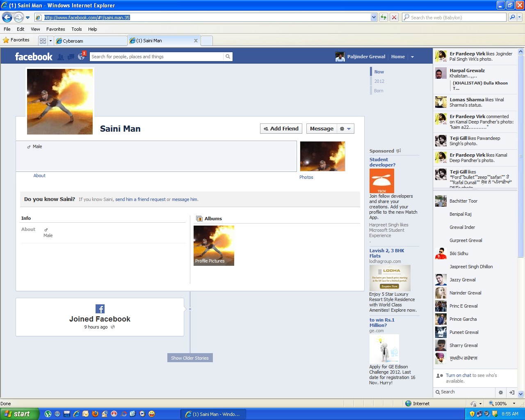Open the Tools menu
Screen dimensions: 525x420
[77, 29]
